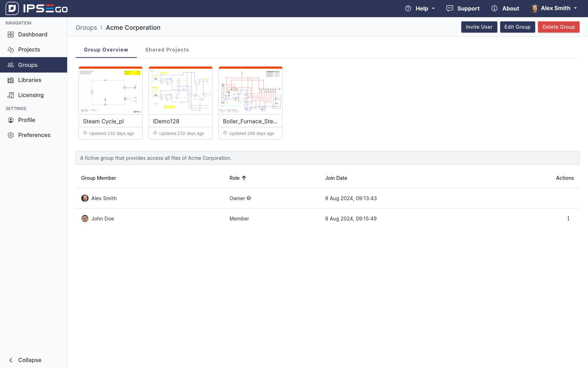
Task: Open Preferences gear in sidebar
Action: [11, 135]
